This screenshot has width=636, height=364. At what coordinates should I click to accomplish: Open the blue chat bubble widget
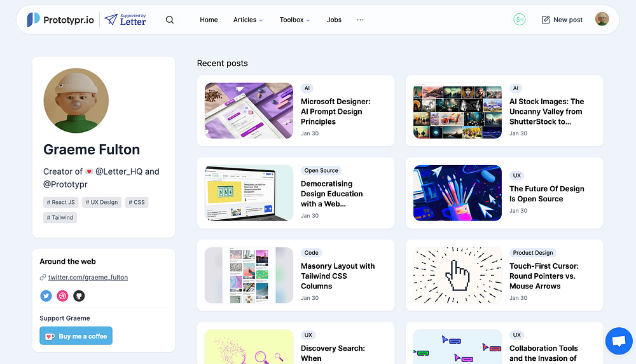coord(619,341)
